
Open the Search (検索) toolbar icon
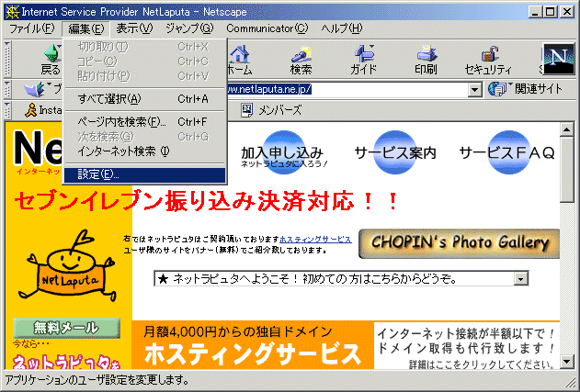pyautogui.click(x=301, y=59)
